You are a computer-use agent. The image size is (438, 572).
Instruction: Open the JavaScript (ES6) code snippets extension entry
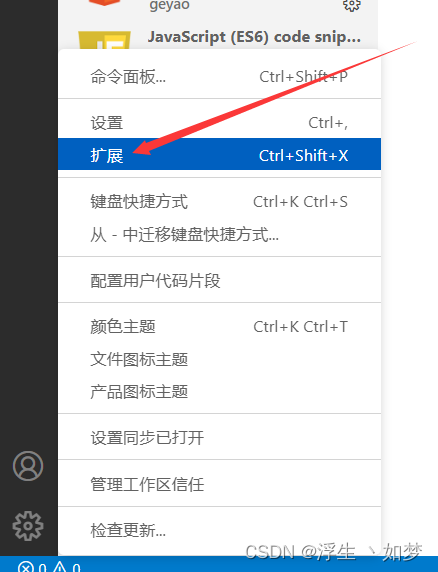pos(254,37)
